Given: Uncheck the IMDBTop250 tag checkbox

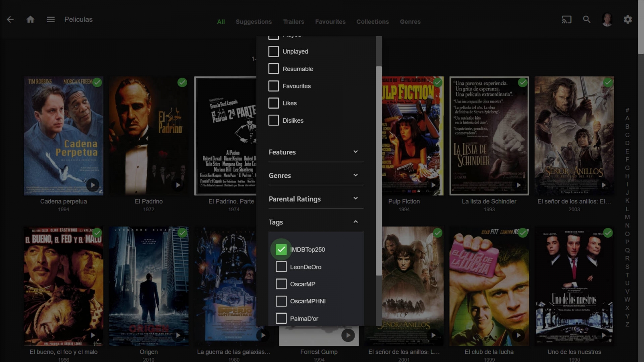Looking at the screenshot, I should (x=281, y=249).
